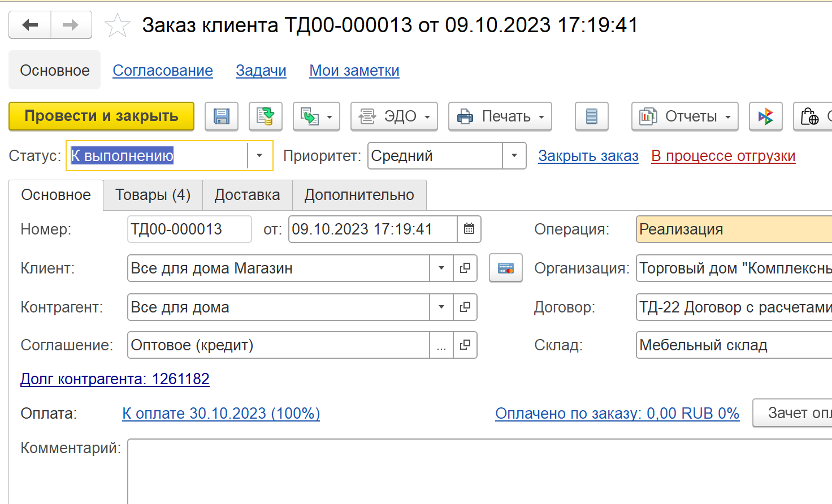Viewport: 832px width, 504px height.
Task: Open the ЭДО menu button
Action: (394, 116)
